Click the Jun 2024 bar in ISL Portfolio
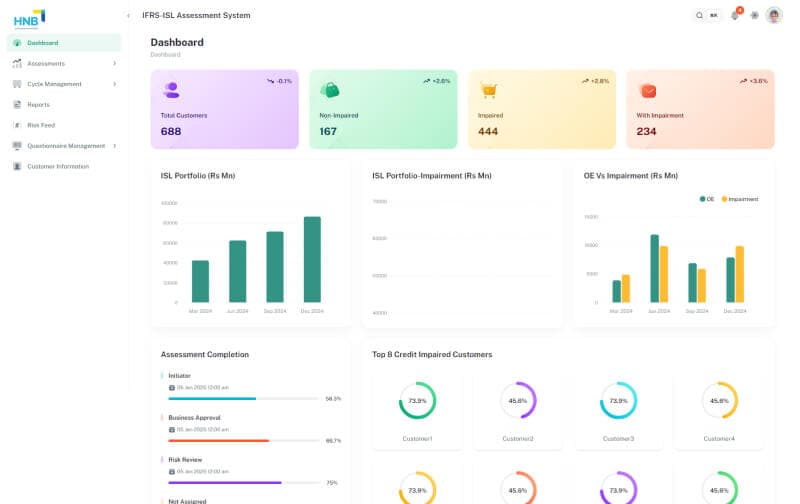800x504 pixels. tap(238, 271)
